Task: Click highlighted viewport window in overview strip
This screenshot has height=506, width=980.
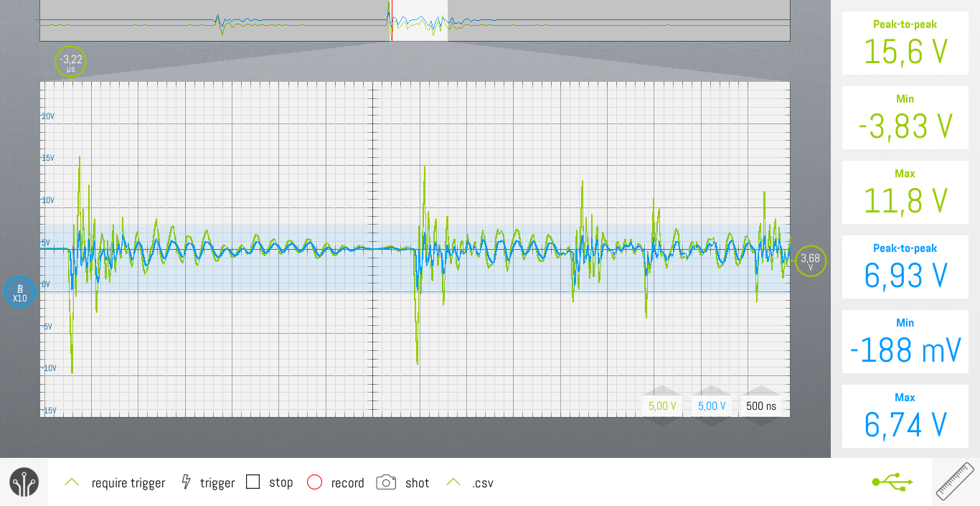Action: 418,20
